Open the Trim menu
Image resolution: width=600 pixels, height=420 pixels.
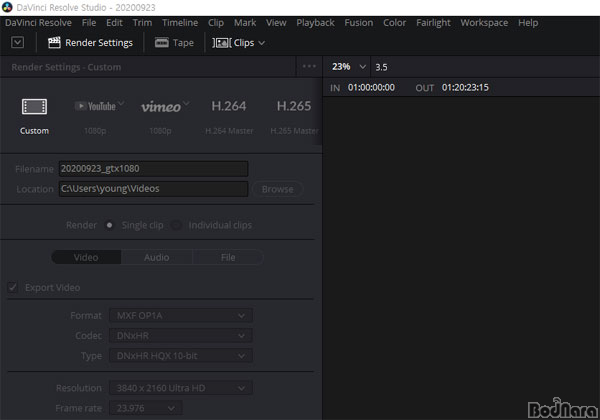tap(142, 23)
